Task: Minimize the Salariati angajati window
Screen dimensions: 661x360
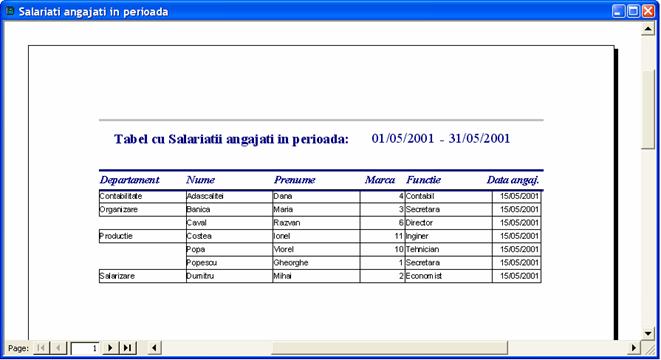Action: (618, 11)
